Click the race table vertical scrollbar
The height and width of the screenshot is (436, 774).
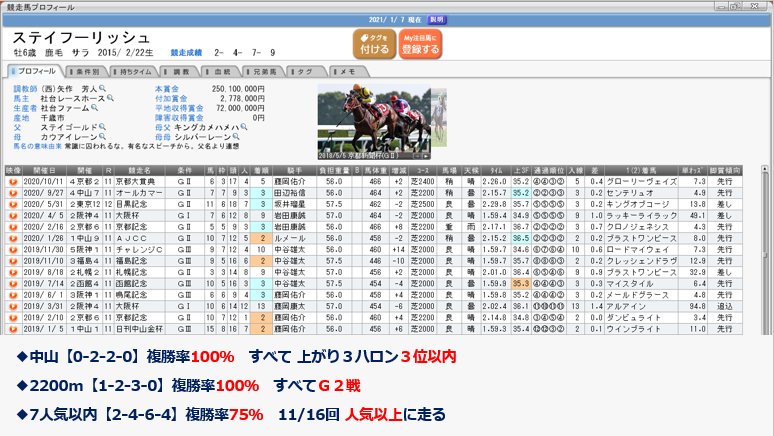765,250
